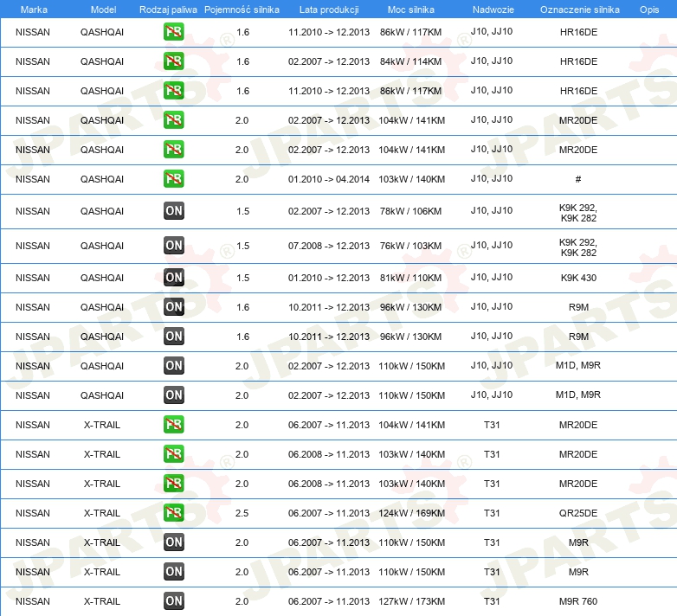677x616 pixels.
Task: Click the PB petrol icon in the X-TRAIL 104kW / 141KM row
Action: point(174,425)
